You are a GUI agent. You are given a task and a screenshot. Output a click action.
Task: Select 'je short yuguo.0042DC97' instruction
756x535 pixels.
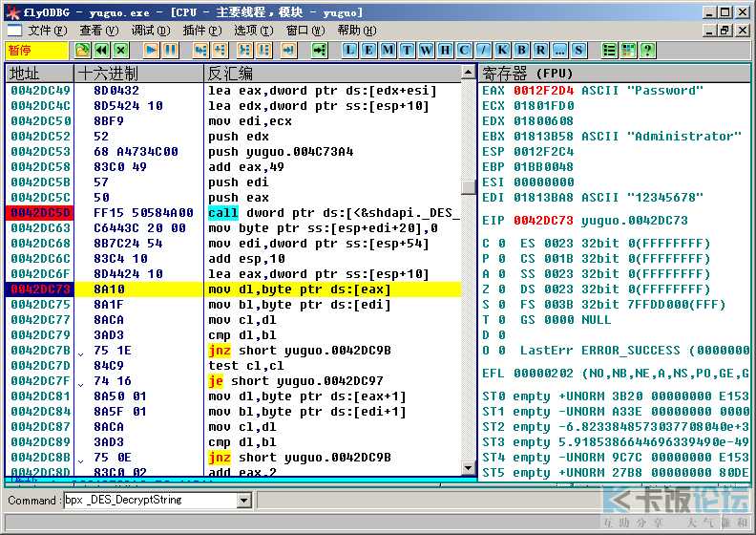[296, 381]
